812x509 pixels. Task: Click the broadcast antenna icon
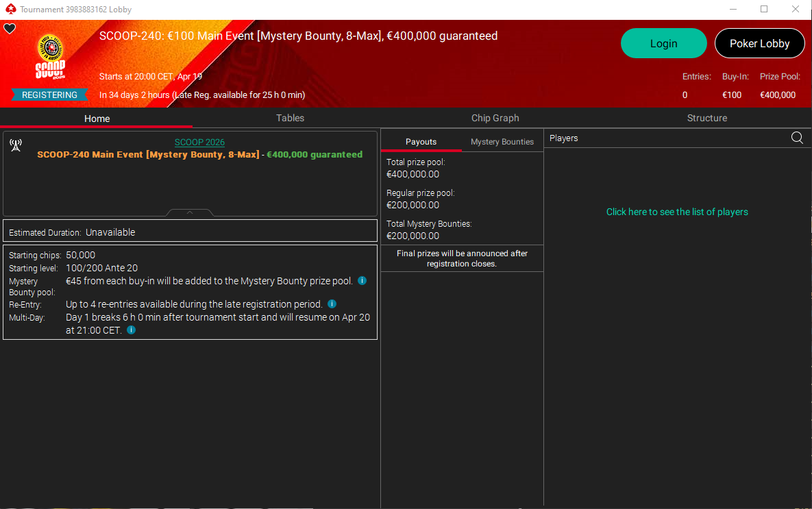tap(16, 145)
